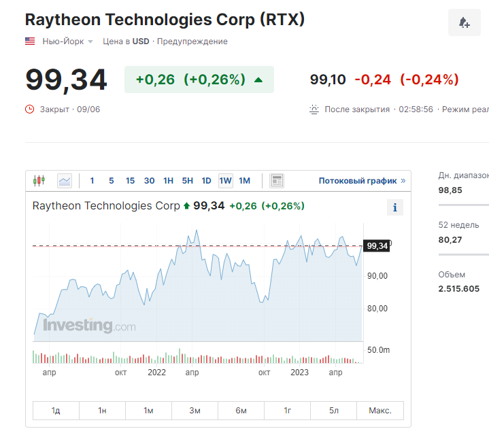This screenshot has width=489, height=448.
Task: Click the after-hours sunrise icon
Action: (x=314, y=109)
